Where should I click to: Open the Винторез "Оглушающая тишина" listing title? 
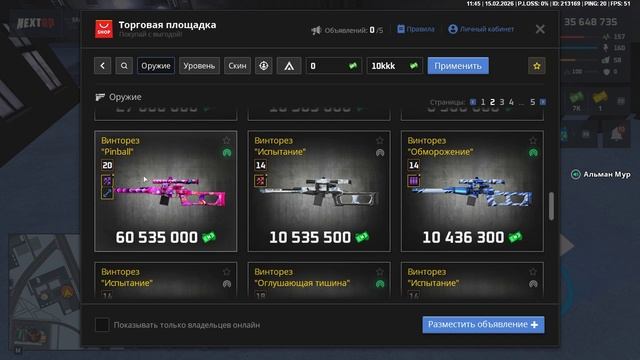point(302,277)
